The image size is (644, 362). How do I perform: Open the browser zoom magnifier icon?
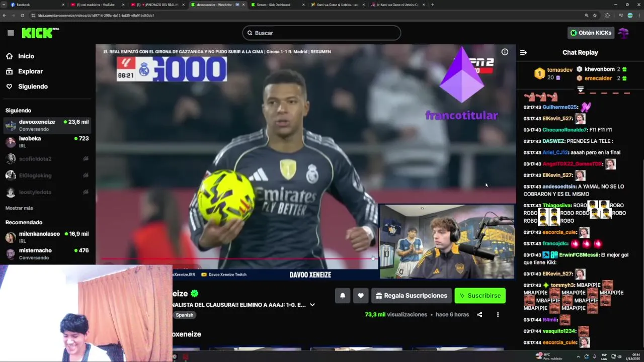(x=586, y=16)
